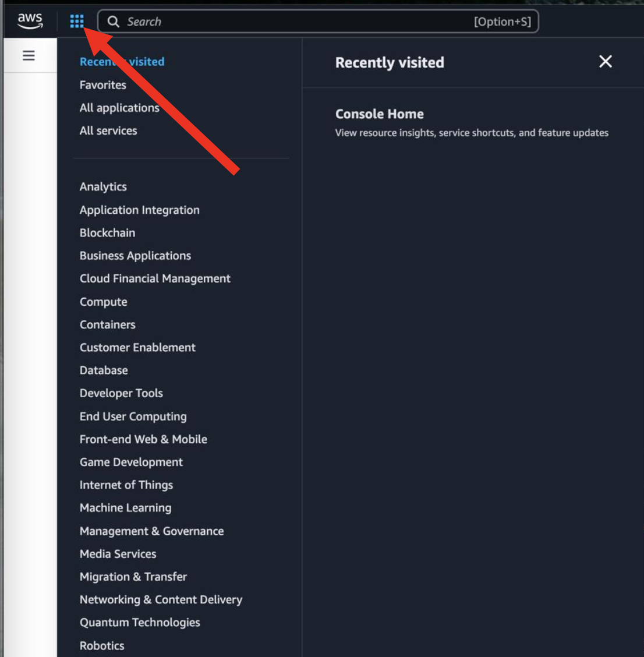Viewport: 644px width, 657px height.
Task: Select the Containers category
Action: pyautogui.click(x=107, y=324)
